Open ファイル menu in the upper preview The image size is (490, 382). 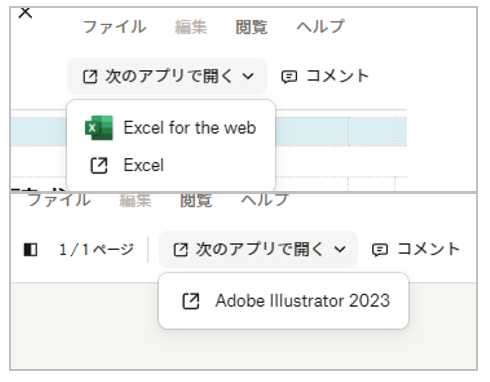point(114,27)
